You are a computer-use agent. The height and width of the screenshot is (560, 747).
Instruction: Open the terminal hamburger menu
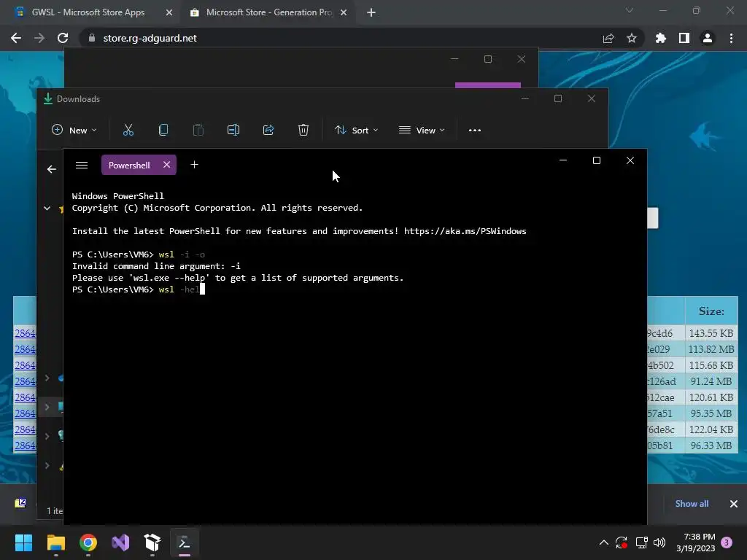(x=82, y=166)
